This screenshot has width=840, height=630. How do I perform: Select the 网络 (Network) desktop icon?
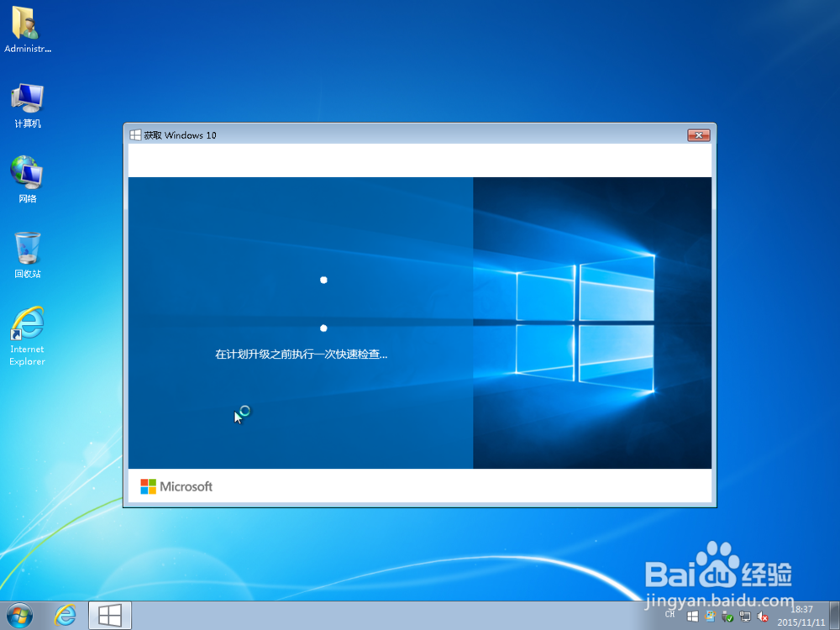pos(28,180)
